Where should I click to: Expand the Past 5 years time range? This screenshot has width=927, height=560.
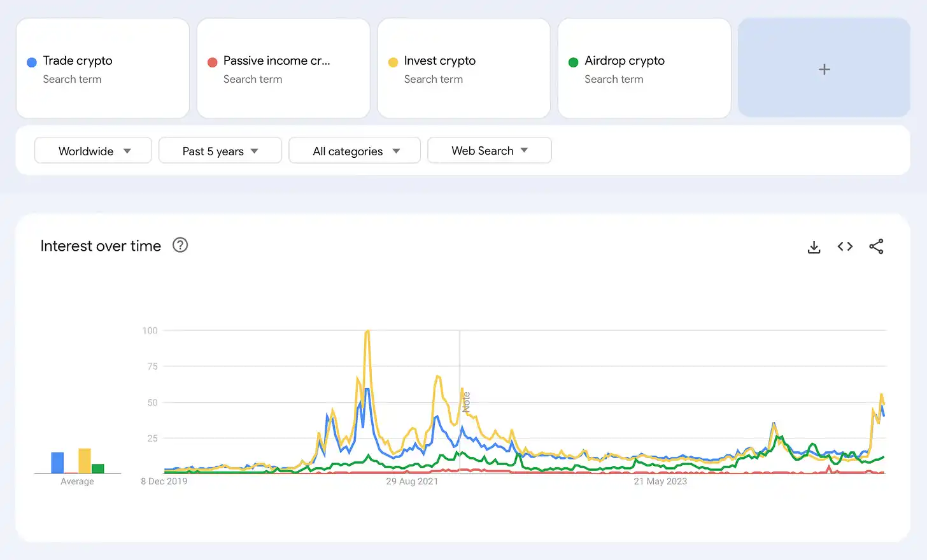(x=220, y=151)
